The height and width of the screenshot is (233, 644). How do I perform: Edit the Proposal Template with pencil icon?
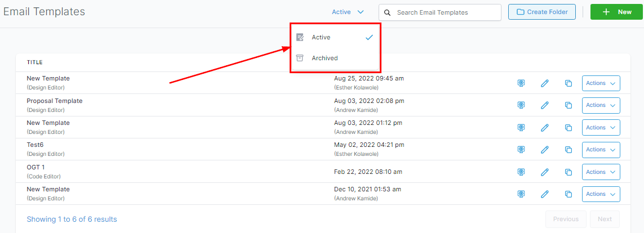tap(545, 105)
